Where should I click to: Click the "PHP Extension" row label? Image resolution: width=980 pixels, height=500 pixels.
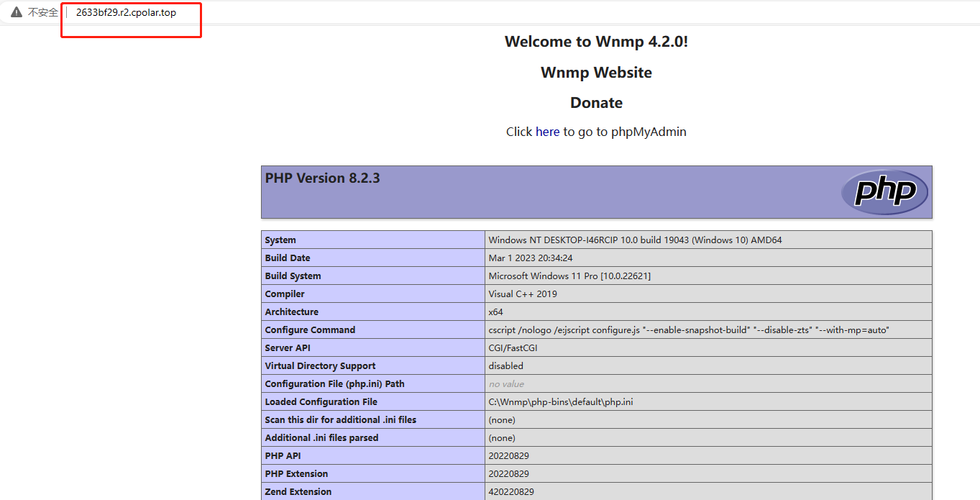pos(296,474)
